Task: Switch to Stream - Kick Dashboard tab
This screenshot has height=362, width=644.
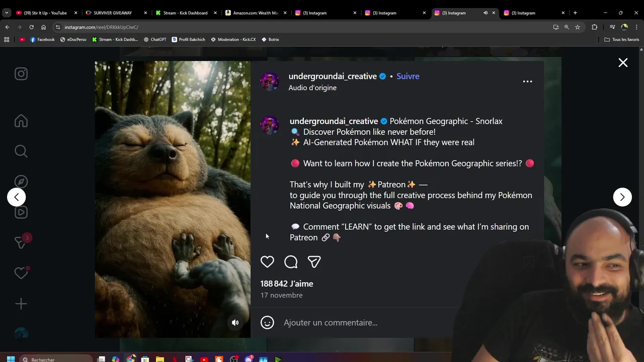Action: (185, 13)
